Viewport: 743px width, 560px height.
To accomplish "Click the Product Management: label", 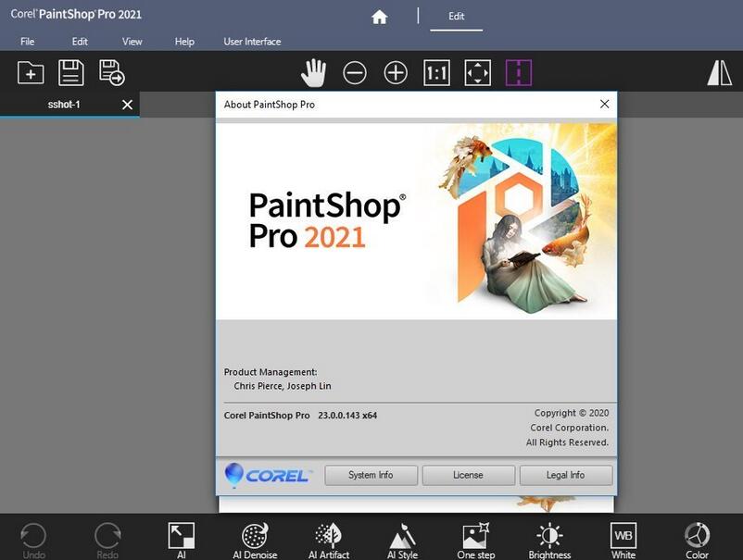I will 271,372.
